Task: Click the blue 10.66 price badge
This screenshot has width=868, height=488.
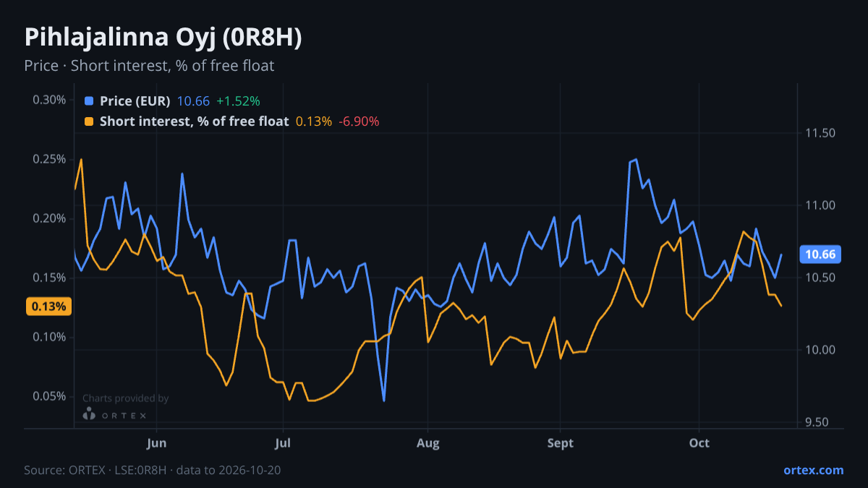Action: pyautogui.click(x=820, y=254)
